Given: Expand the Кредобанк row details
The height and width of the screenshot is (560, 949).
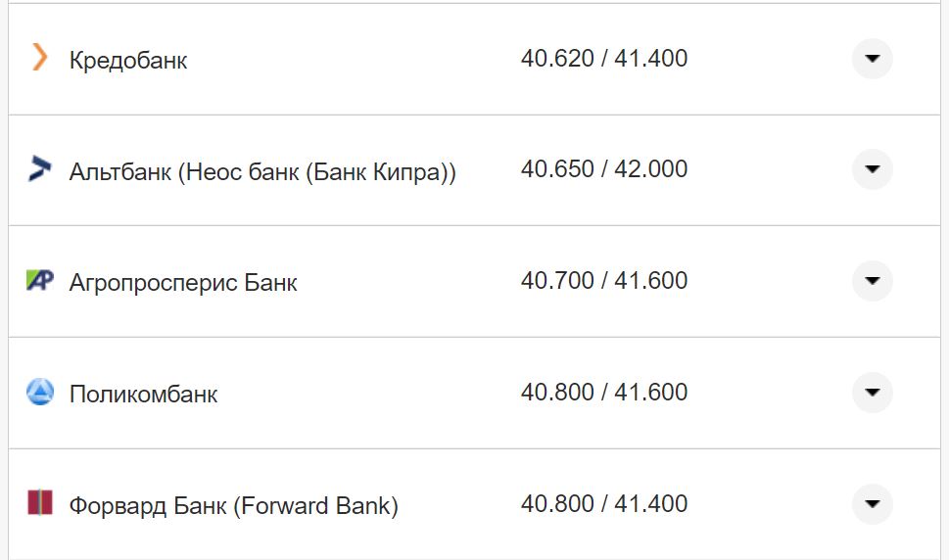Looking at the screenshot, I should (x=872, y=59).
